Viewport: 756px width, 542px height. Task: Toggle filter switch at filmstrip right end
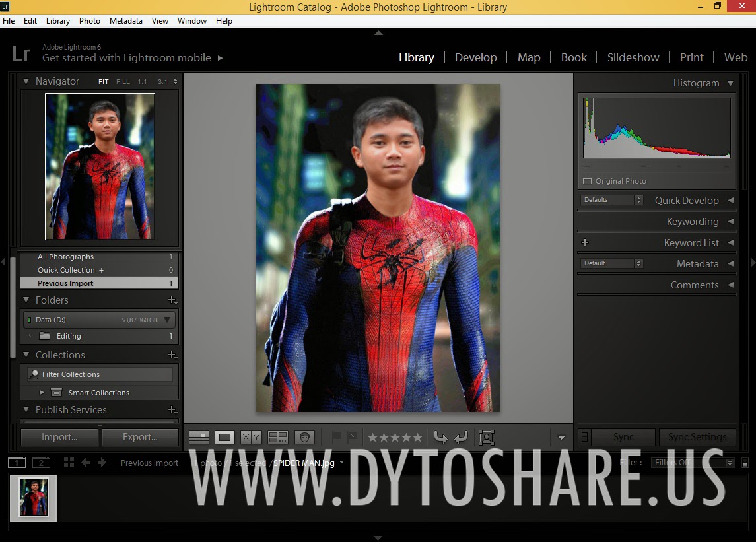tap(745, 463)
